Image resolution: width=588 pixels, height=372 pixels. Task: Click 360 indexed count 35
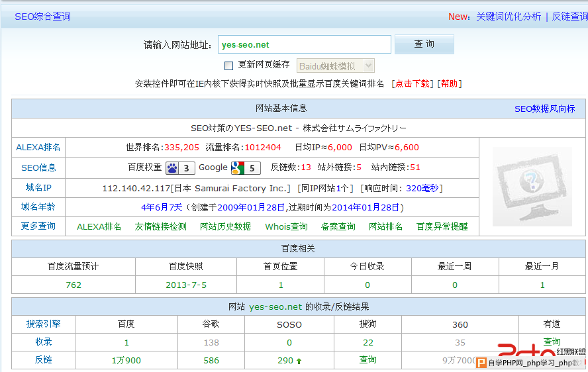[460, 342]
